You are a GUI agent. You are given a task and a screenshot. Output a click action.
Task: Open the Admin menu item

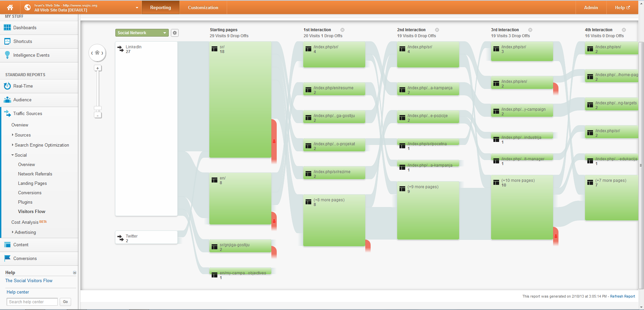(x=591, y=7)
